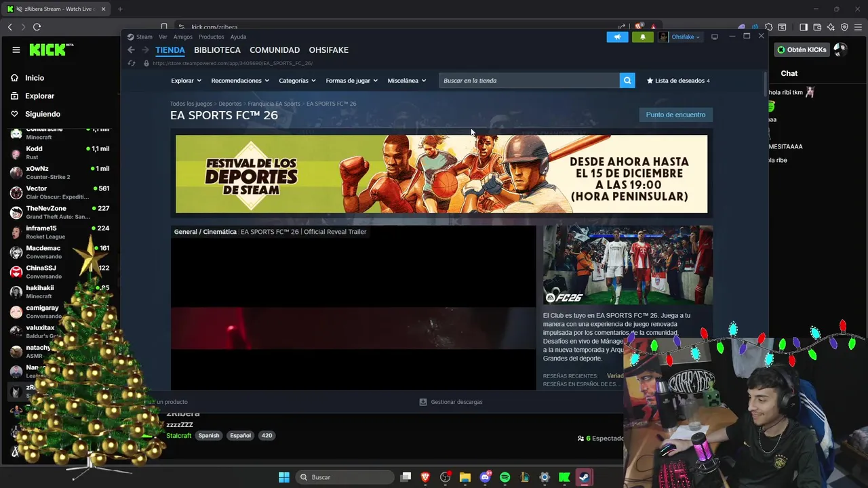Click Buscar en la tienda field
This screenshot has width=868, height=488.
click(x=529, y=81)
